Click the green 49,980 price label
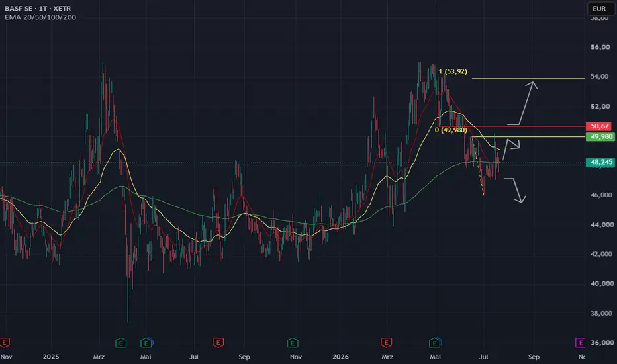This screenshot has width=617, height=364. click(600, 136)
